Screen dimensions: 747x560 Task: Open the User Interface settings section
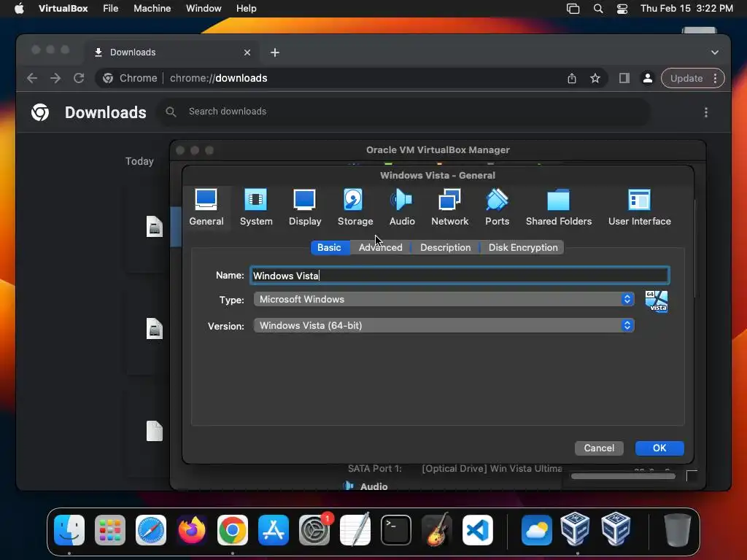click(x=639, y=208)
